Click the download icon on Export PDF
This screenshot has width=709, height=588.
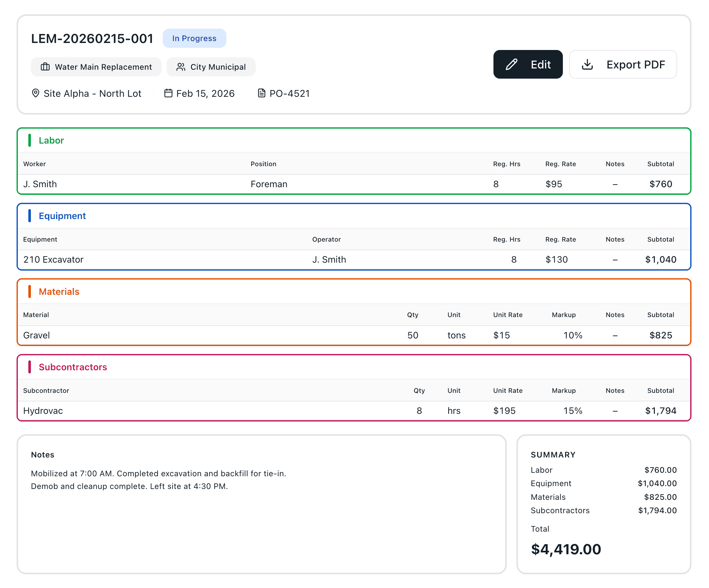point(587,65)
